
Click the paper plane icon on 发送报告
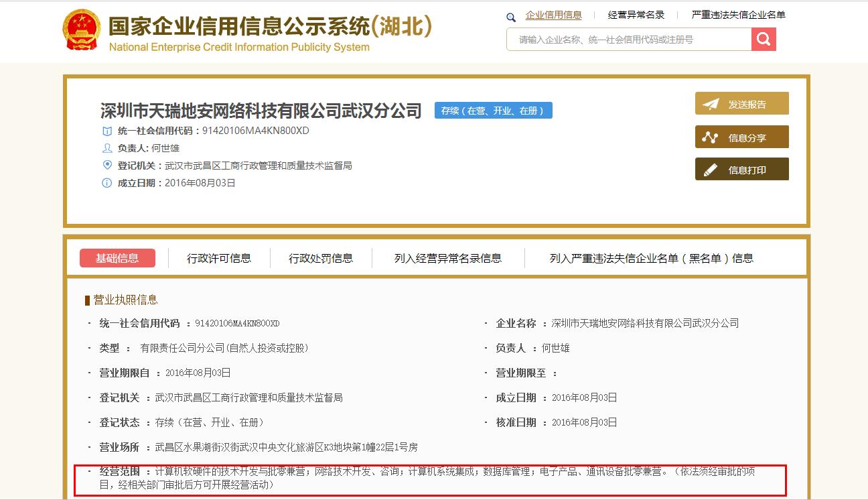coord(711,104)
